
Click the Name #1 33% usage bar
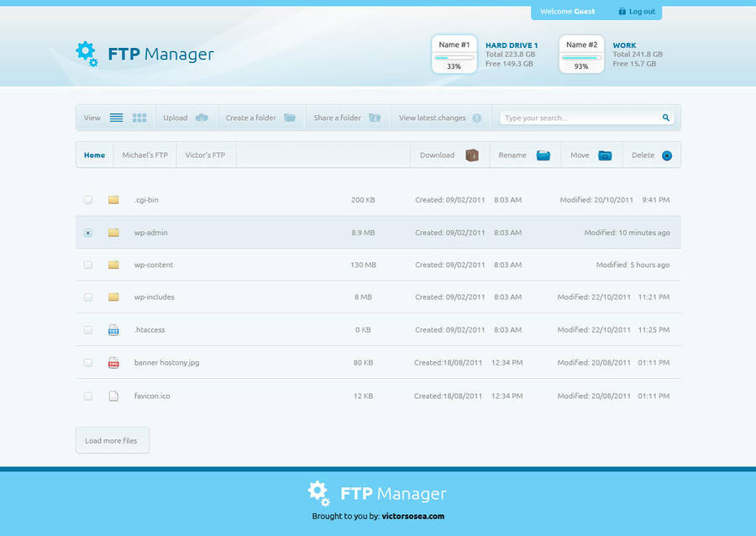click(x=454, y=58)
